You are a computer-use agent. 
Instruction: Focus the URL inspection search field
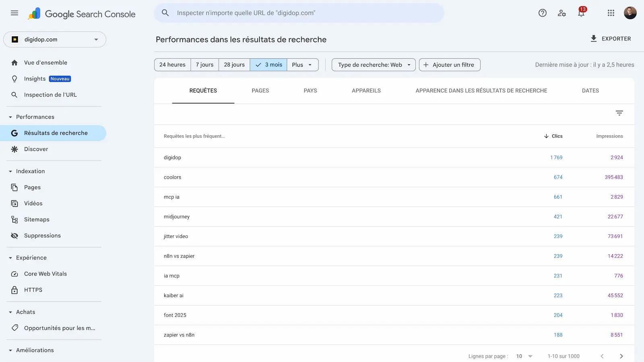(x=299, y=13)
